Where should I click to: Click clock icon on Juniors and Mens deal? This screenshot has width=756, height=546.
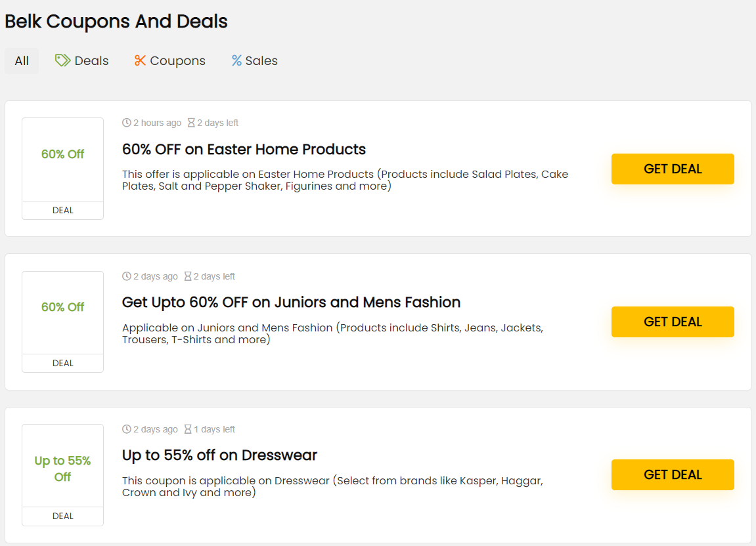click(x=127, y=276)
